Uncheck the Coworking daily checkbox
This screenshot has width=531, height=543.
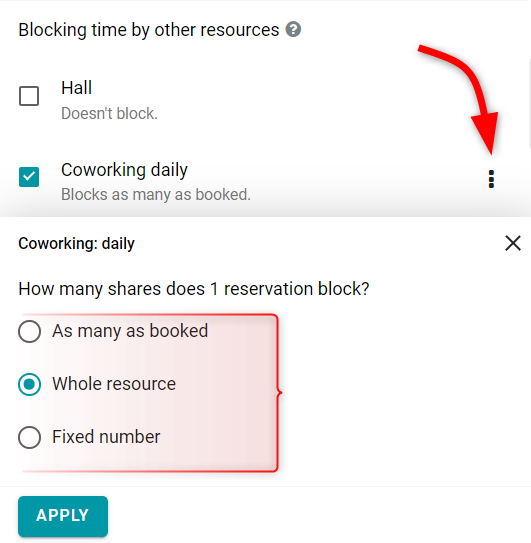tap(29, 177)
